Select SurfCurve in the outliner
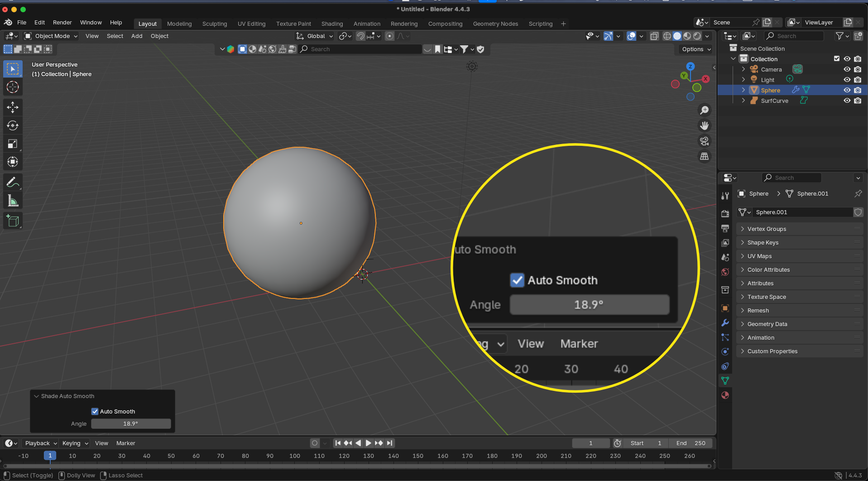Viewport: 868px width, 481px height. [774, 101]
